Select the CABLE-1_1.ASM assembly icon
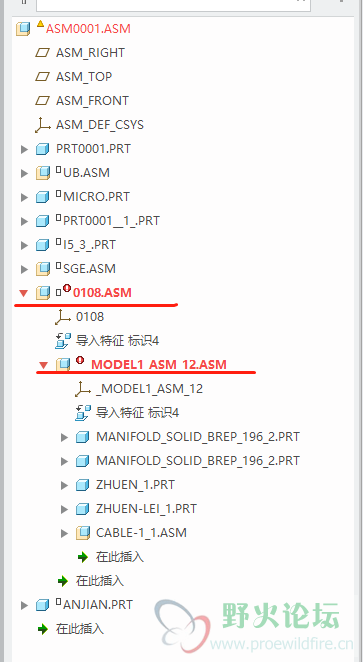The image size is (363, 662). click(x=83, y=533)
